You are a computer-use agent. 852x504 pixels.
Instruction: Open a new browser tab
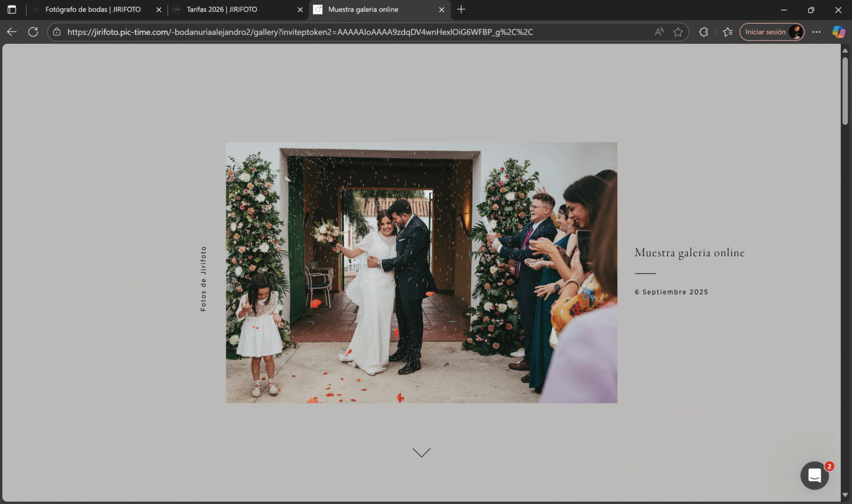[461, 9]
